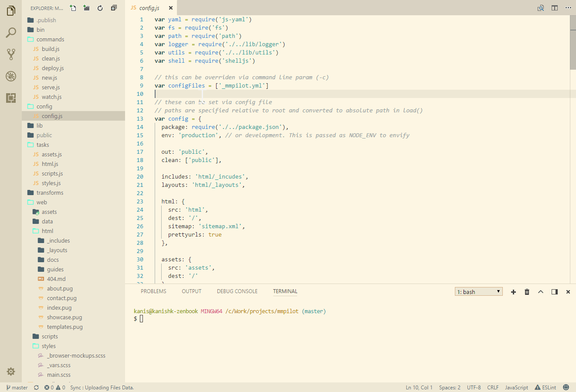The height and width of the screenshot is (392, 576).
Task: Collapse the terminal panel upward
Action: click(541, 291)
